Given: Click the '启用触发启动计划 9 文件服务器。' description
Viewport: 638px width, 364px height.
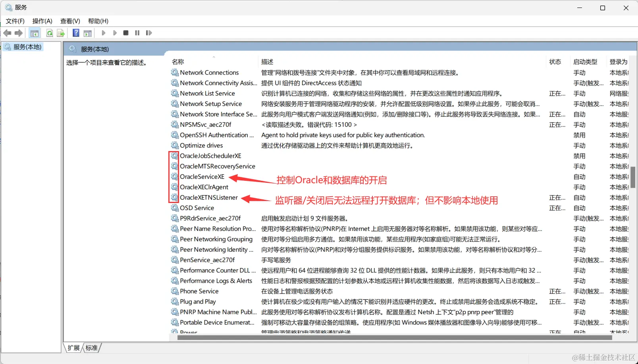Looking at the screenshot, I should tap(305, 218).
